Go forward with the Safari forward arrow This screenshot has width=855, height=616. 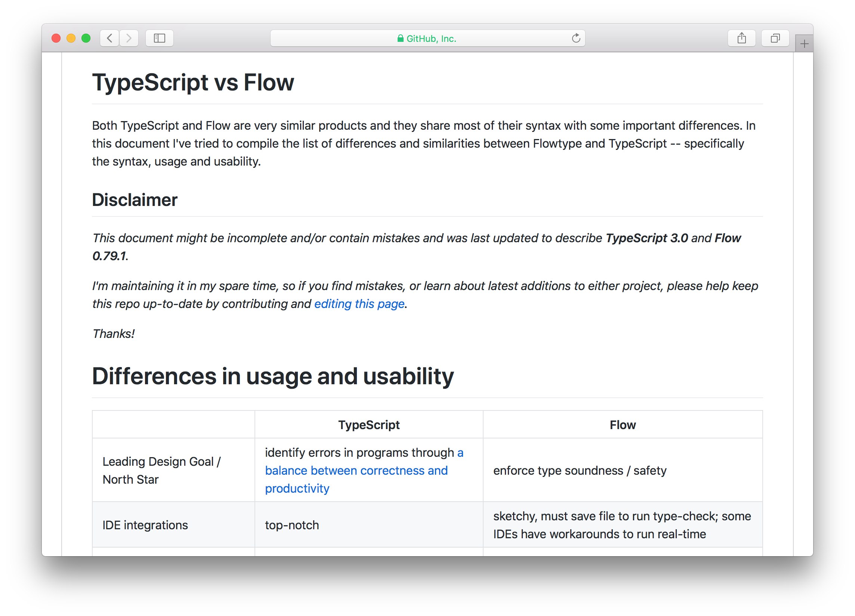[x=129, y=38]
